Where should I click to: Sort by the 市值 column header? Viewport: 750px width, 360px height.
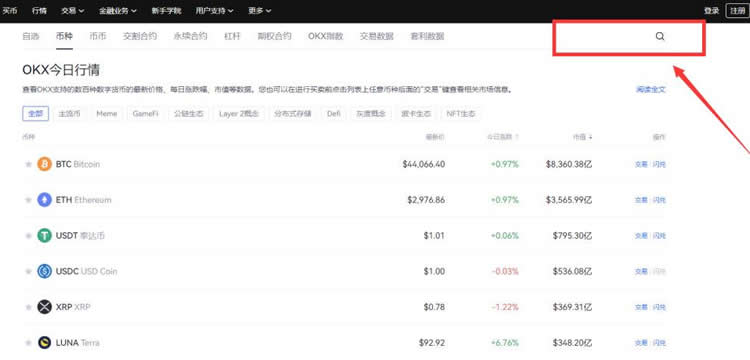coord(583,137)
